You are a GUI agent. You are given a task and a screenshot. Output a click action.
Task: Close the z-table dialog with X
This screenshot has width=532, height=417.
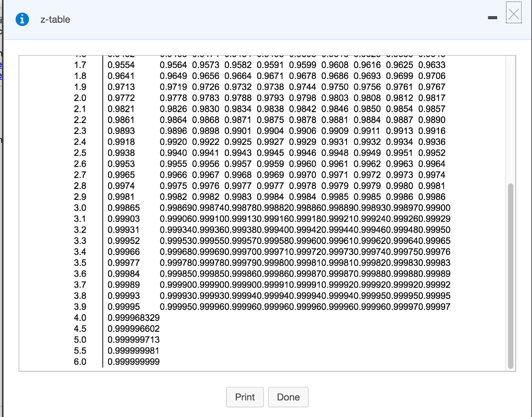514,13
